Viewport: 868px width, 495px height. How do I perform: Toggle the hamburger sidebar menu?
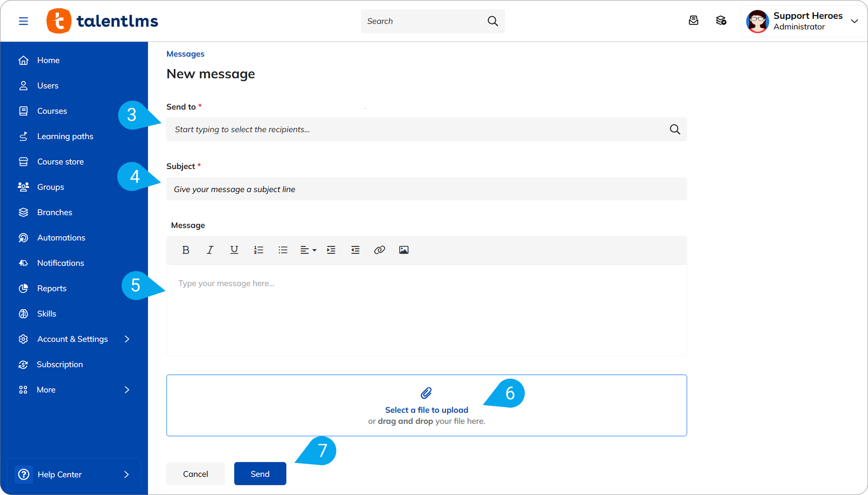pyautogui.click(x=23, y=21)
